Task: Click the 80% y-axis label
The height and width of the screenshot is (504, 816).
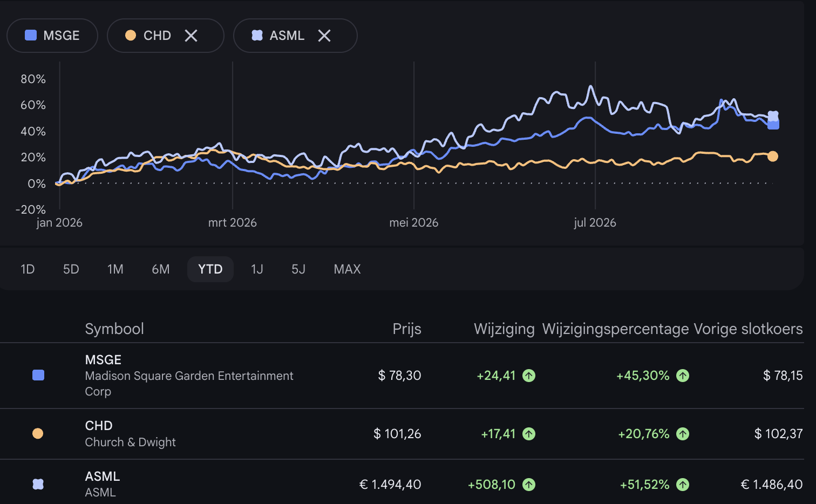Action: [33, 79]
